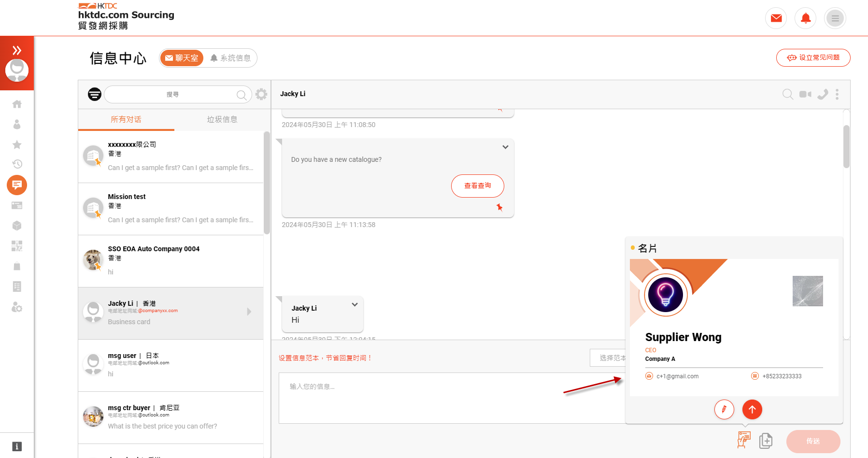
Task: Open the 选择范本 template dropdown
Action: coord(608,358)
